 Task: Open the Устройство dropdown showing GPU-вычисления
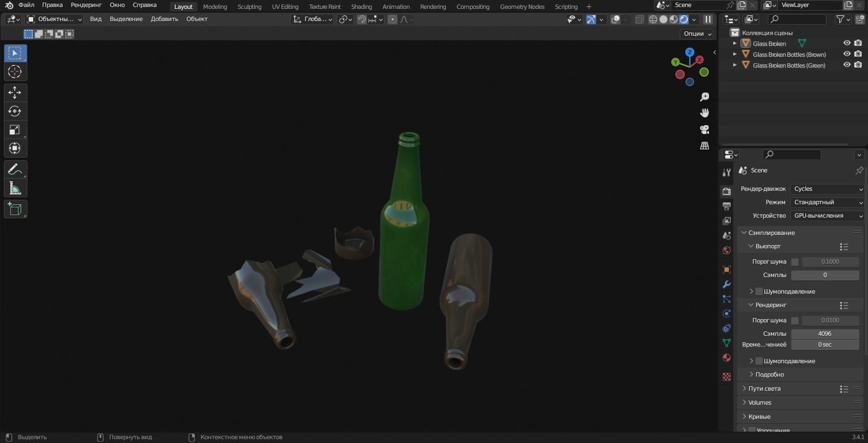[x=827, y=215]
